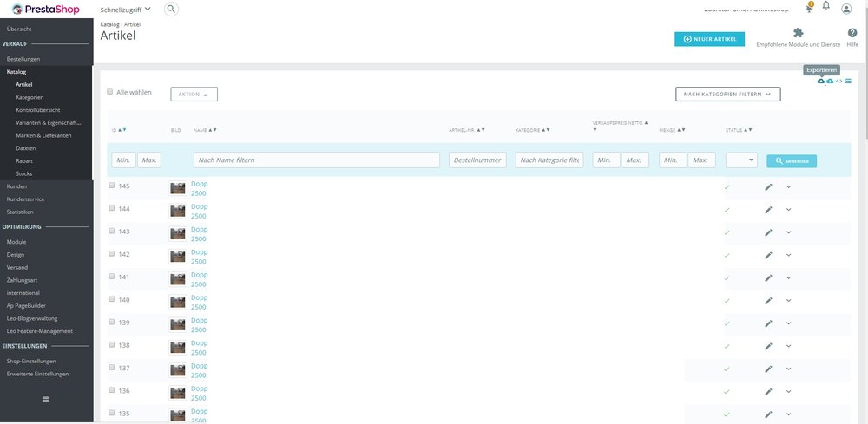Open the Dopp 2500 link in row 145
Image resolution: width=868 pixels, height=424 pixels.
(x=200, y=188)
